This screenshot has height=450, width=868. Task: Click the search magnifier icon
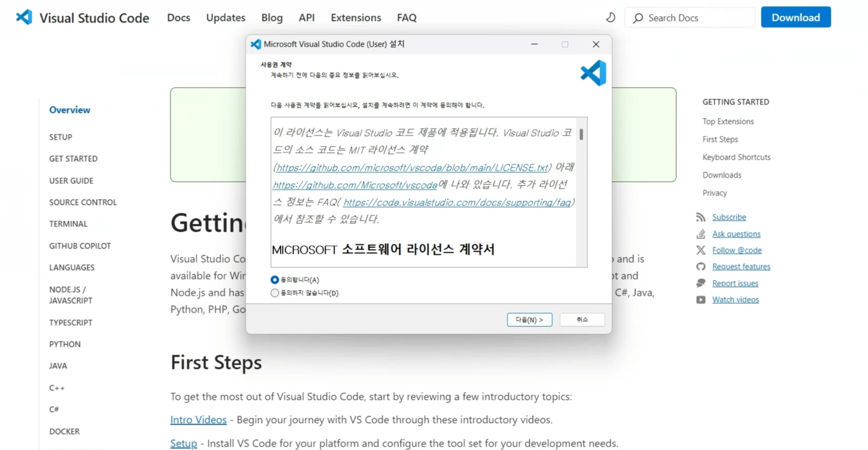pos(638,18)
